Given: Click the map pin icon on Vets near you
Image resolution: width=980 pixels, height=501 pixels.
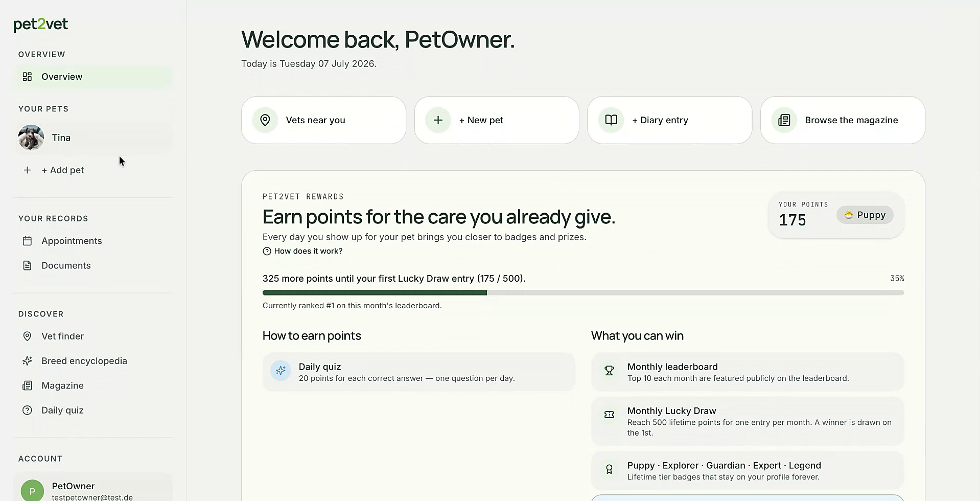Looking at the screenshot, I should [265, 120].
